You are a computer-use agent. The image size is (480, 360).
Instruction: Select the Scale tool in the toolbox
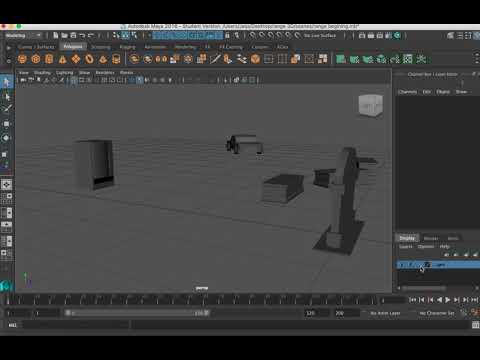pos(5,154)
